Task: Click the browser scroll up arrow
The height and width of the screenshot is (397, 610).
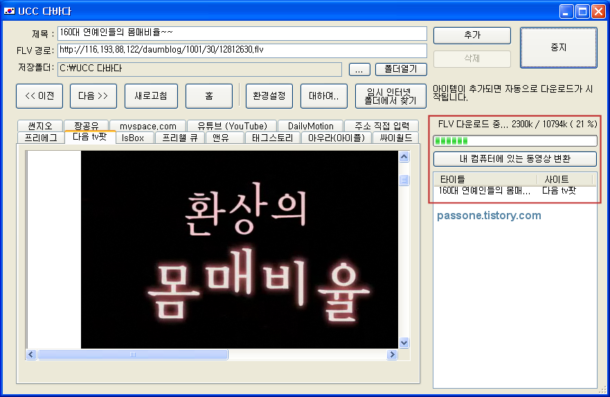Action: coord(404,157)
